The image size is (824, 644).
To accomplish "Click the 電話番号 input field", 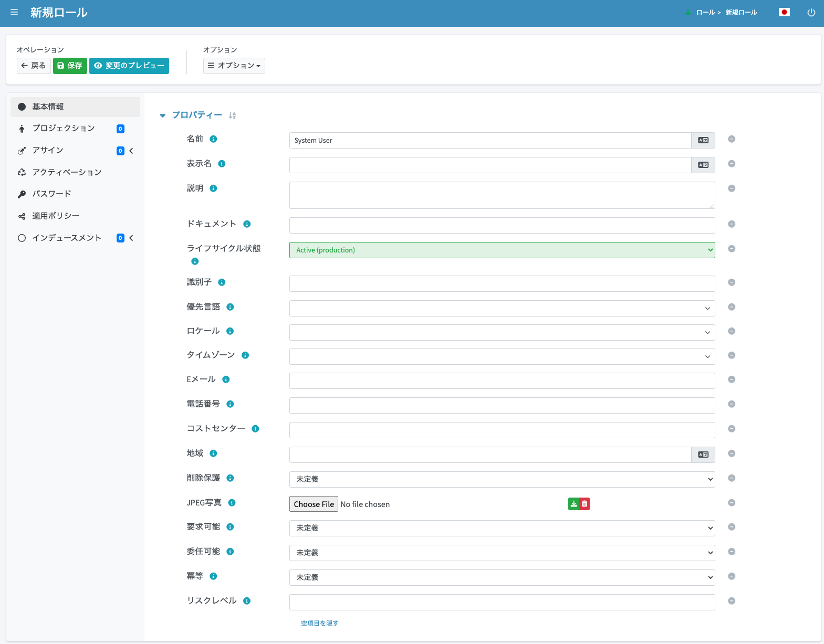I will 502,405.
